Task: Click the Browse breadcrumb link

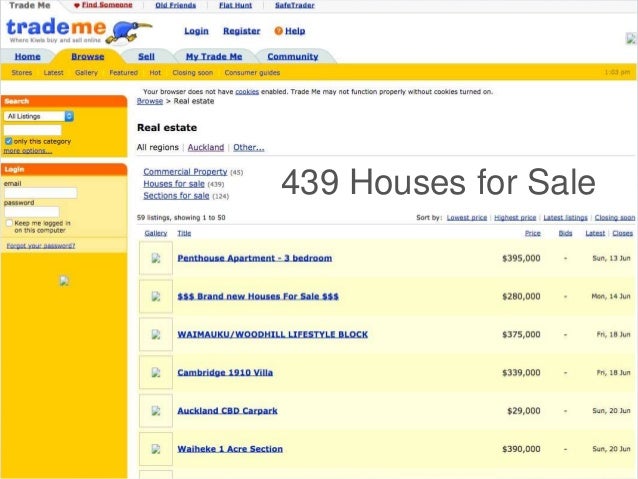Action: point(150,101)
